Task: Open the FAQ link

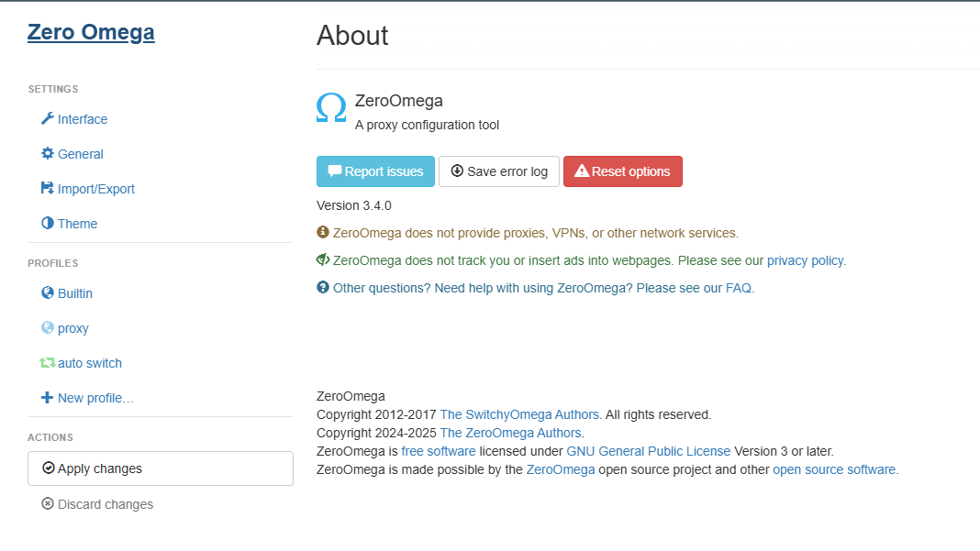Action: click(738, 288)
